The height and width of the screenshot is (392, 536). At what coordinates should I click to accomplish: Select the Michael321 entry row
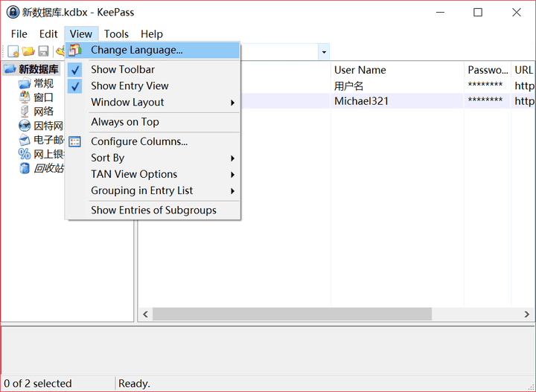click(x=362, y=101)
